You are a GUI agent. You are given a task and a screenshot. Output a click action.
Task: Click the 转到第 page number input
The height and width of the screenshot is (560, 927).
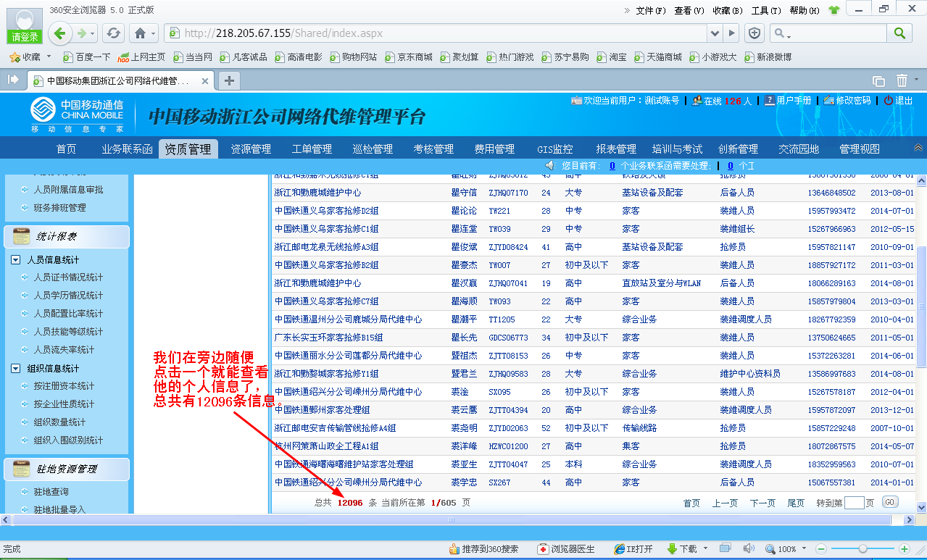click(855, 503)
